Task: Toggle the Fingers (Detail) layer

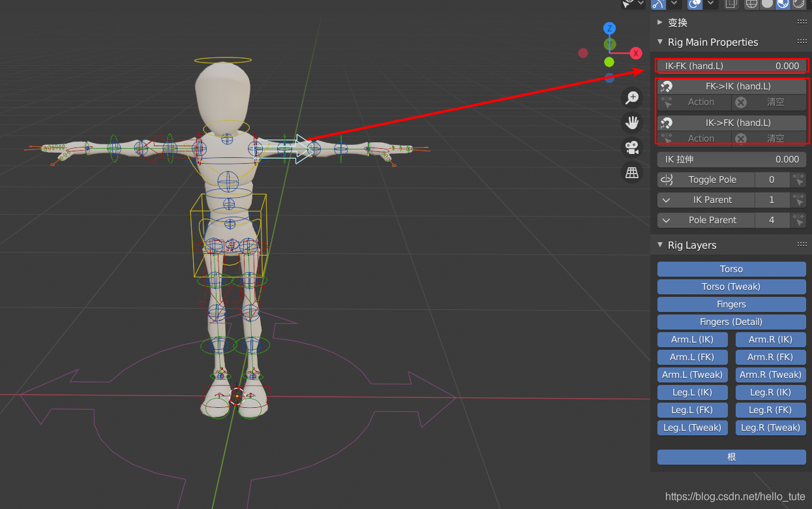Action: (x=731, y=322)
